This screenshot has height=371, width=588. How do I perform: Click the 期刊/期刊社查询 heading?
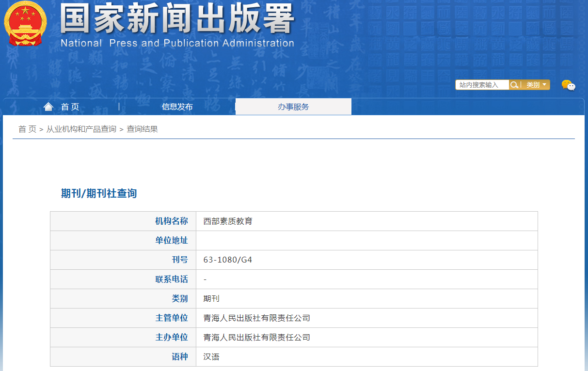click(x=99, y=194)
